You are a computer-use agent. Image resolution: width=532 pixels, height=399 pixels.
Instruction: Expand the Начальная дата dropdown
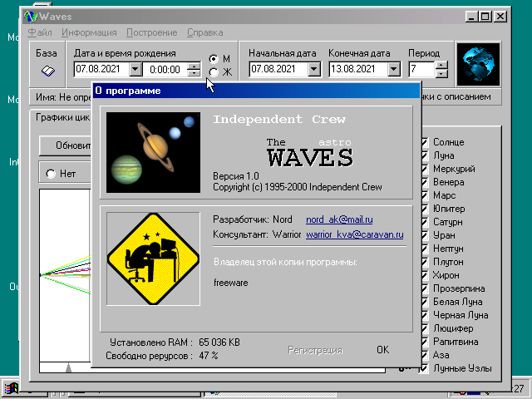click(x=313, y=70)
